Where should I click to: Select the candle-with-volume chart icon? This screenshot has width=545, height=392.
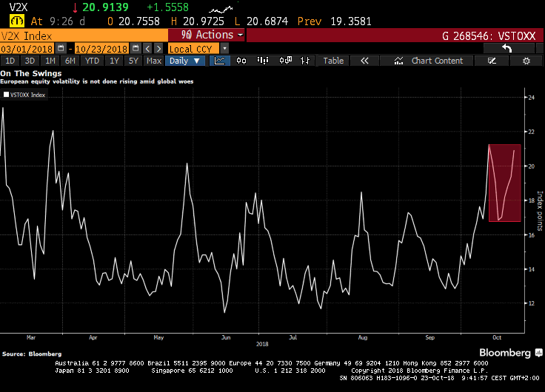285,61
